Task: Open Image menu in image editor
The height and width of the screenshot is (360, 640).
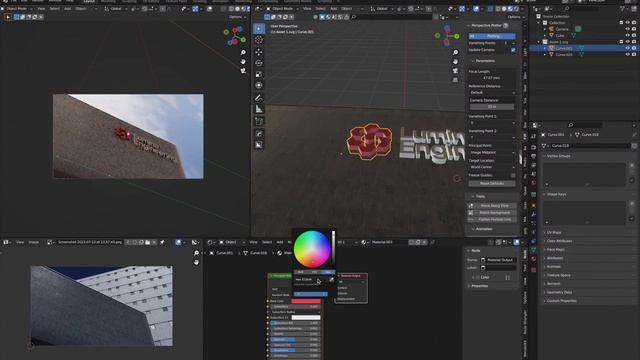Action: click(x=33, y=242)
